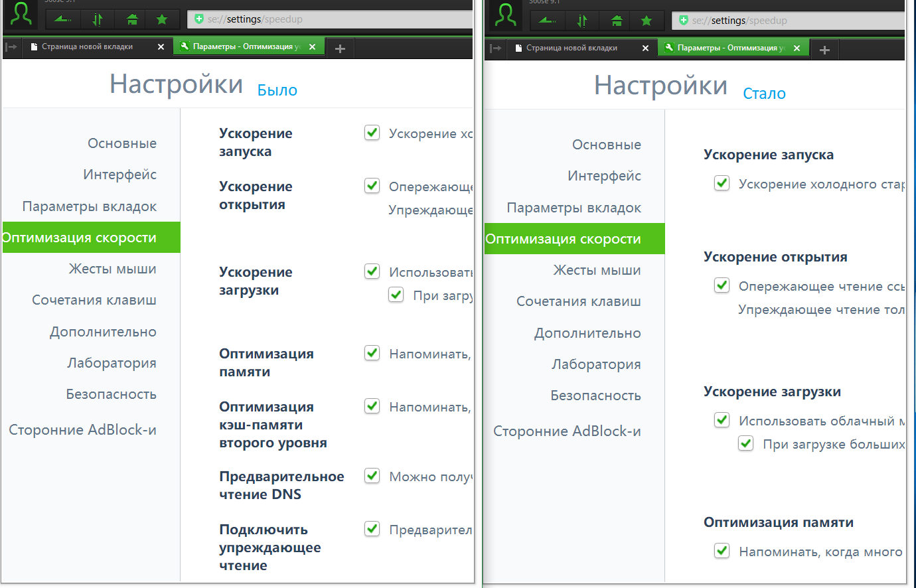The width and height of the screenshot is (916, 588).
Task: Go to 'Сторонние AdBlock-и' in left sidebar
Action: pos(82,430)
